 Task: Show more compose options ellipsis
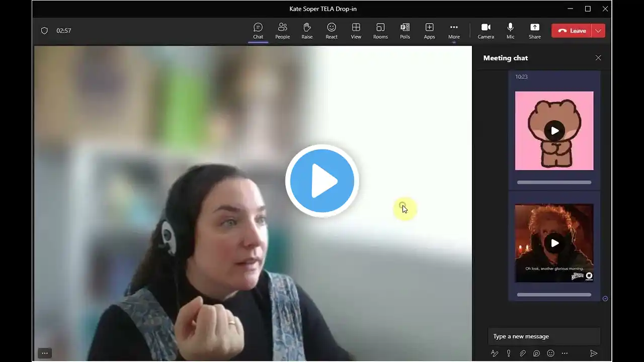click(x=565, y=353)
